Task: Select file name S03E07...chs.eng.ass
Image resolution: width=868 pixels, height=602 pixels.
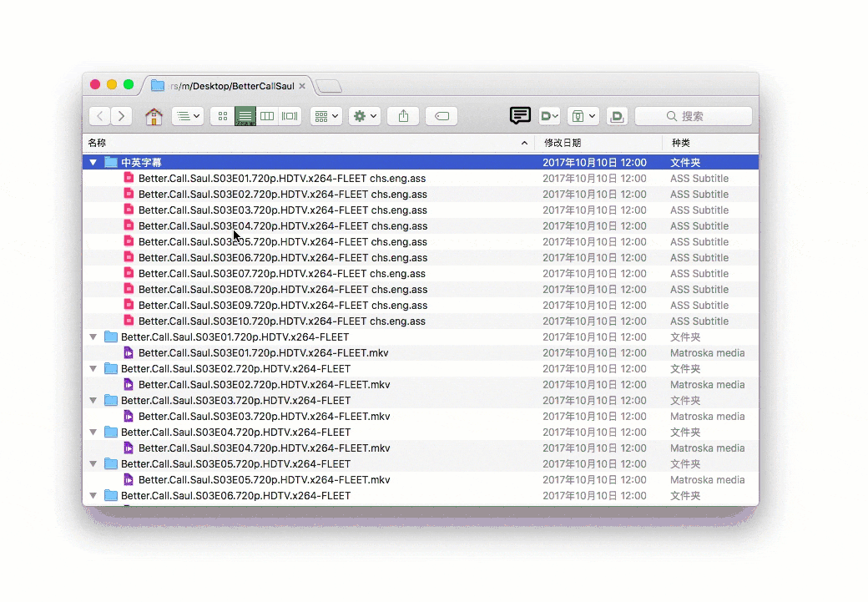Action: click(282, 274)
